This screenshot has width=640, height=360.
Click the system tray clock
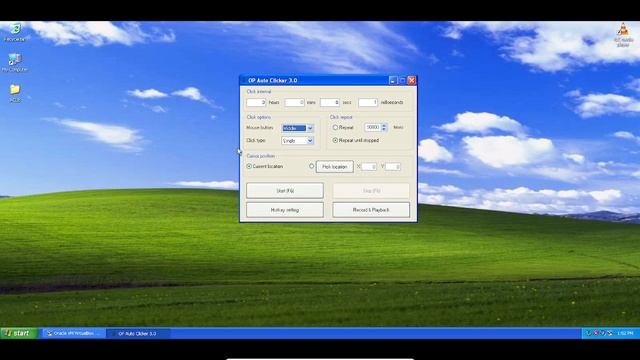click(x=625, y=333)
